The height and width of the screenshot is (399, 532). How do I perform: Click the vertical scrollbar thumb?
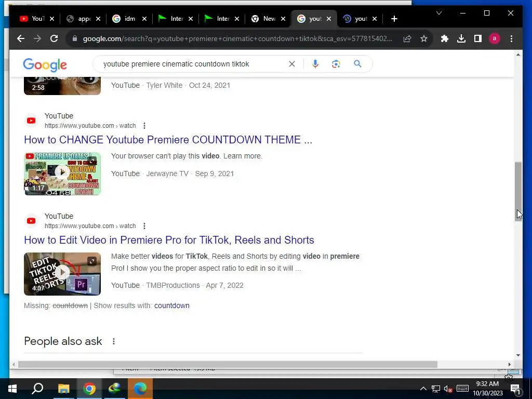518,192
